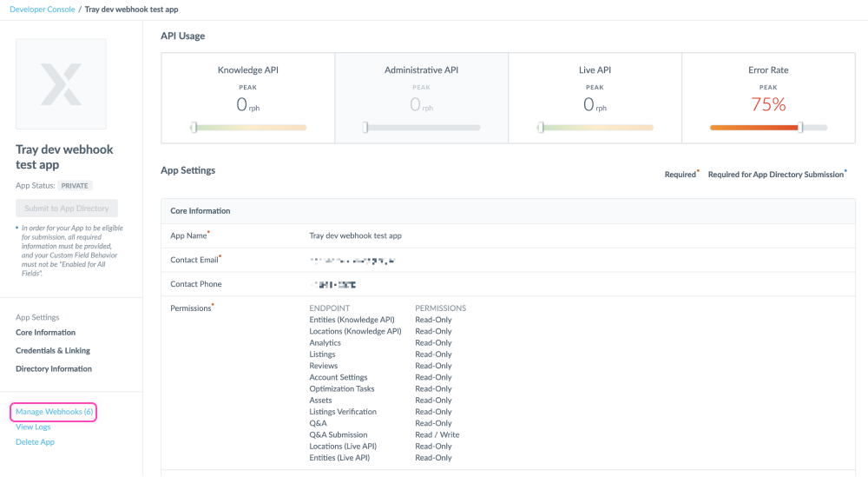Select the Knowledge API usage card

point(247,97)
